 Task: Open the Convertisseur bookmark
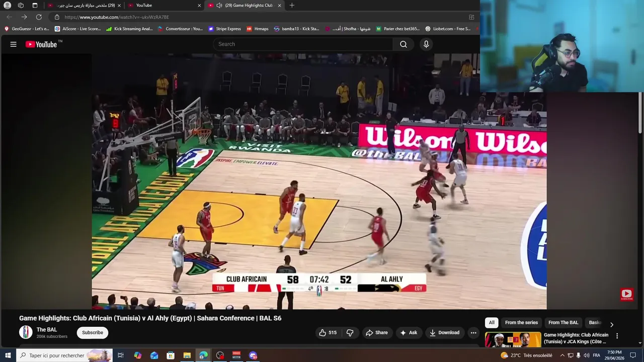tap(180, 29)
